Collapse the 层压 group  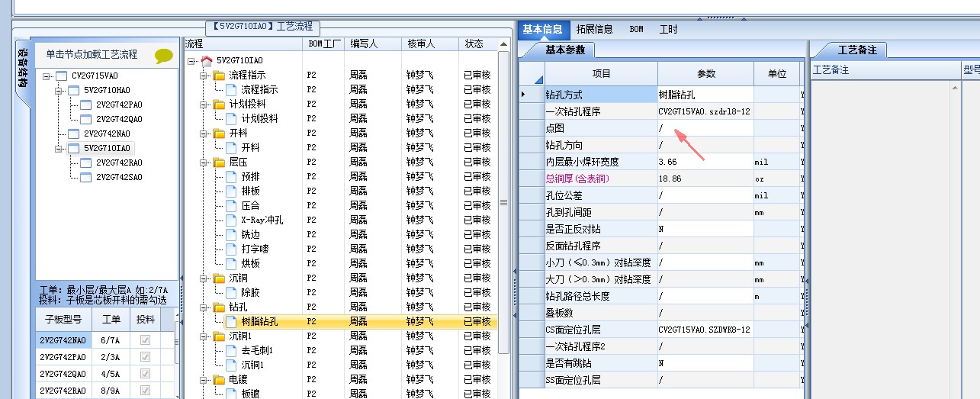pos(204,162)
